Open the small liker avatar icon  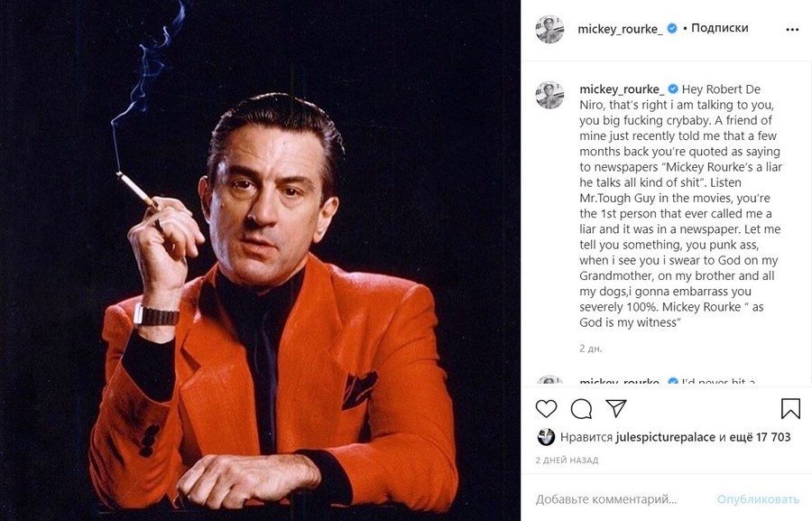tap(546, 437)
